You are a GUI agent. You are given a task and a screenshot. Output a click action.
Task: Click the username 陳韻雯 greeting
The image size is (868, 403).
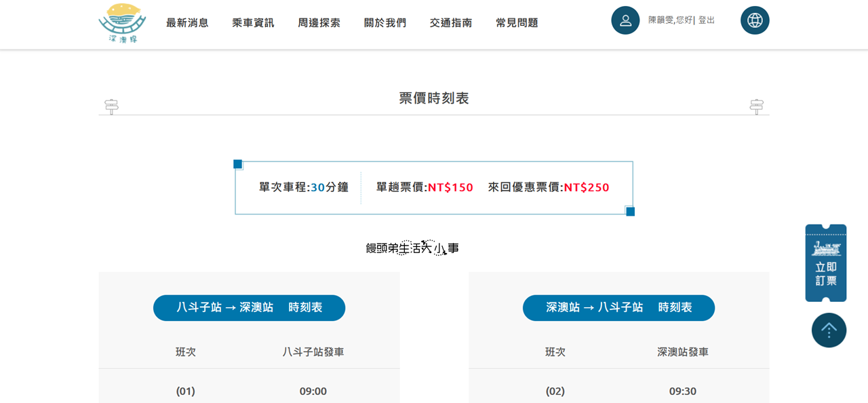click(669, 20)
